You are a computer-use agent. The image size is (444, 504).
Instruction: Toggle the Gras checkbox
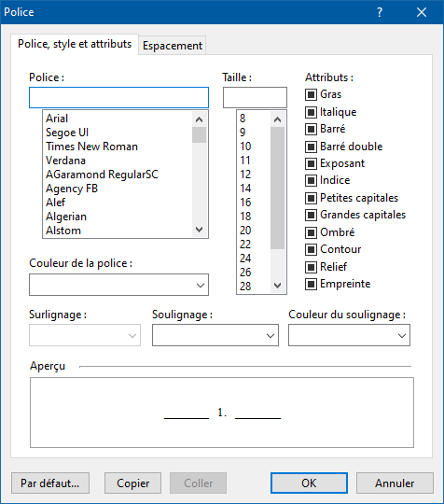(311, 94)
